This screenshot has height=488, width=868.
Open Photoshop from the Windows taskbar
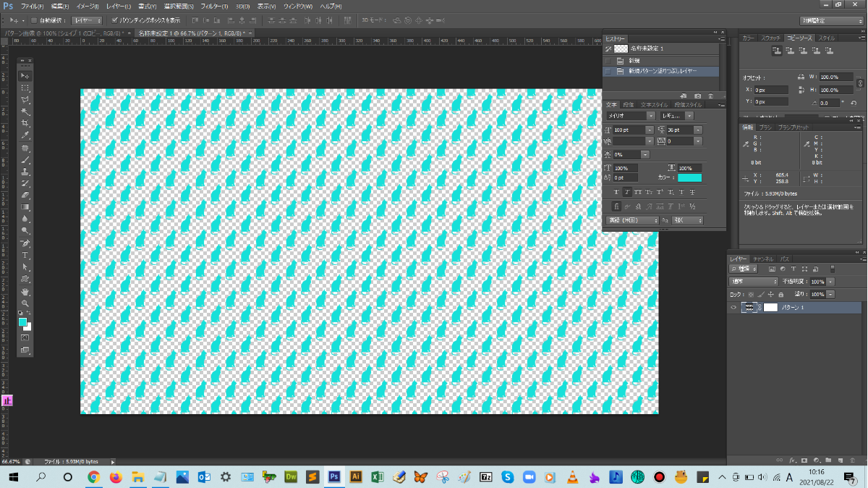tap(334, 477)
